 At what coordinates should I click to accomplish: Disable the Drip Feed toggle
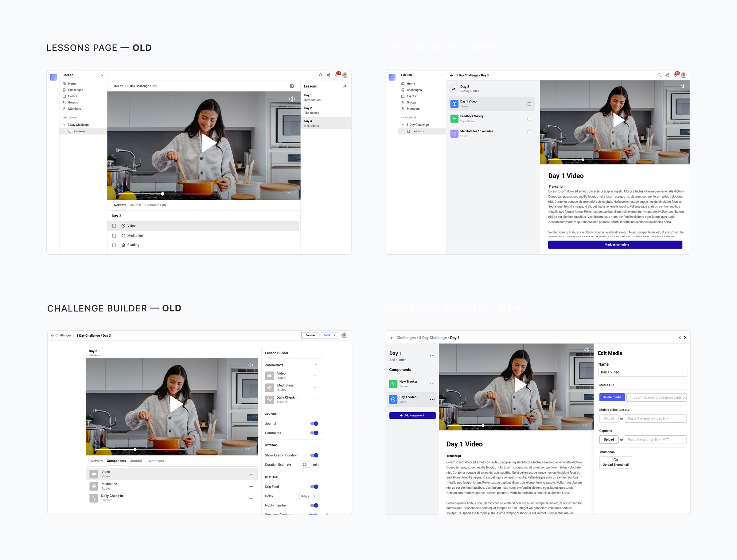(314, 487)
